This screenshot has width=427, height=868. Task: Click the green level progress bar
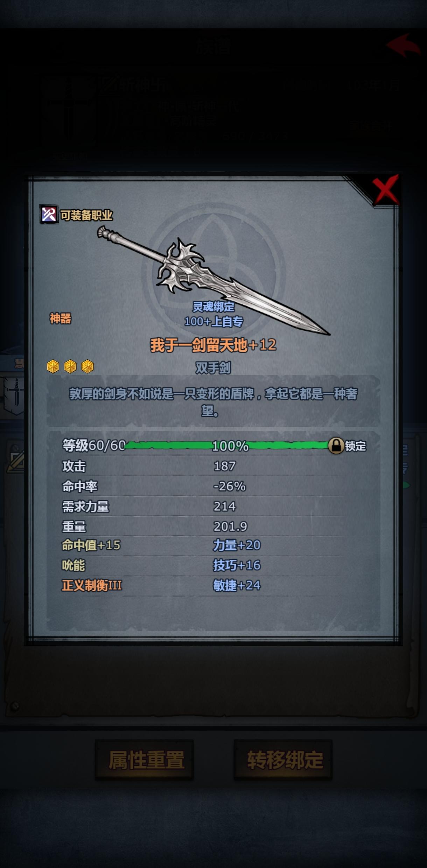(227, 446)
